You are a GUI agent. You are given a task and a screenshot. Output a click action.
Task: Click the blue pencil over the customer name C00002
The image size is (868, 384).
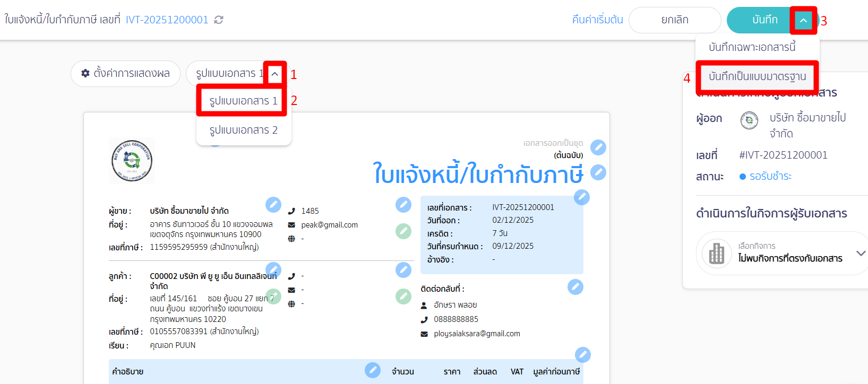[273, 269]
